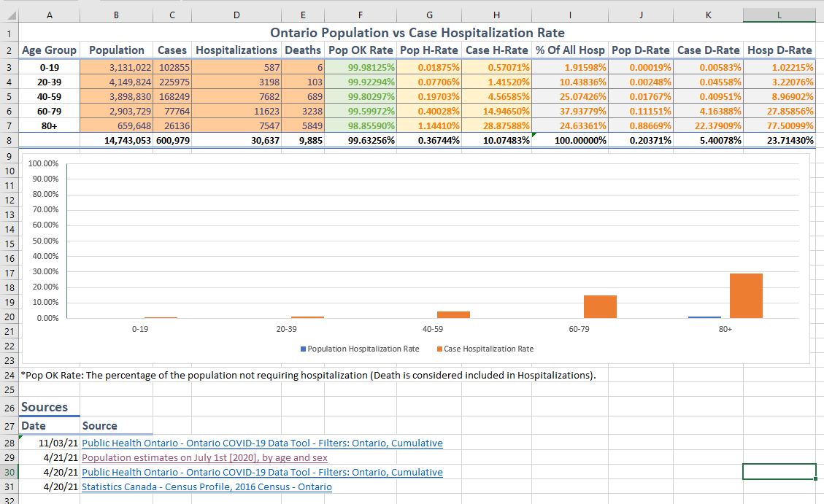Select the '60-79' age group cell
This screenshot has width=824, height=504.
pyautogui.click(x=50, y=112)
